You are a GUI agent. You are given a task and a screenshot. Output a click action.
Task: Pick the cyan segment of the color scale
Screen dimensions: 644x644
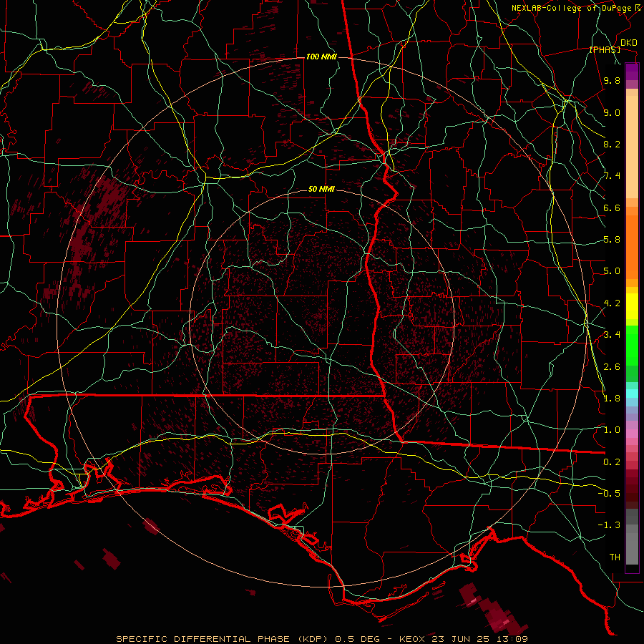[x=632, y=394]
